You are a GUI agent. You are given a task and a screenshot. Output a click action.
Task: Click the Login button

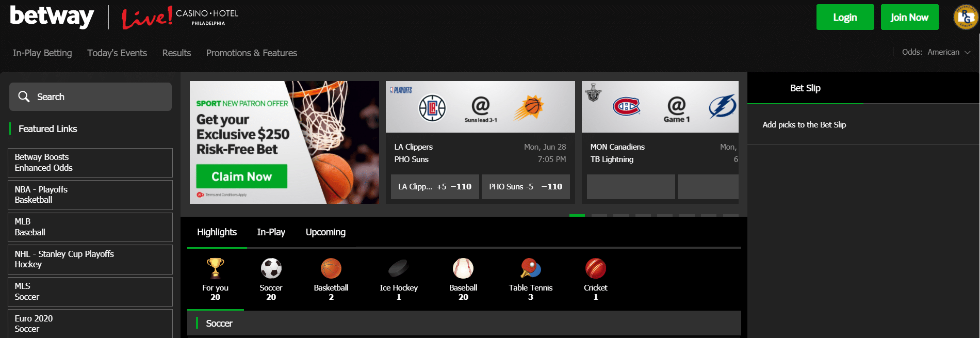pos(845,17)
